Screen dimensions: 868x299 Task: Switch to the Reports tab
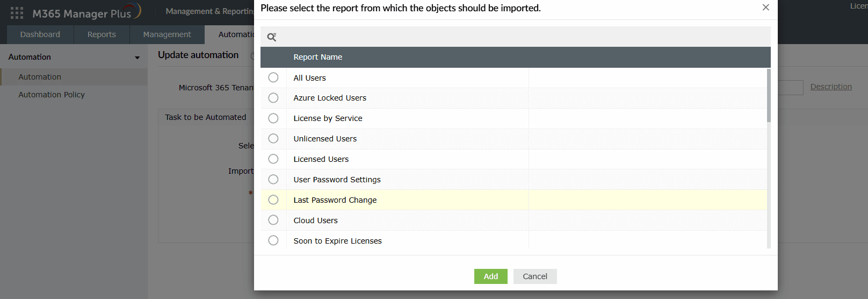click(102, 34)
